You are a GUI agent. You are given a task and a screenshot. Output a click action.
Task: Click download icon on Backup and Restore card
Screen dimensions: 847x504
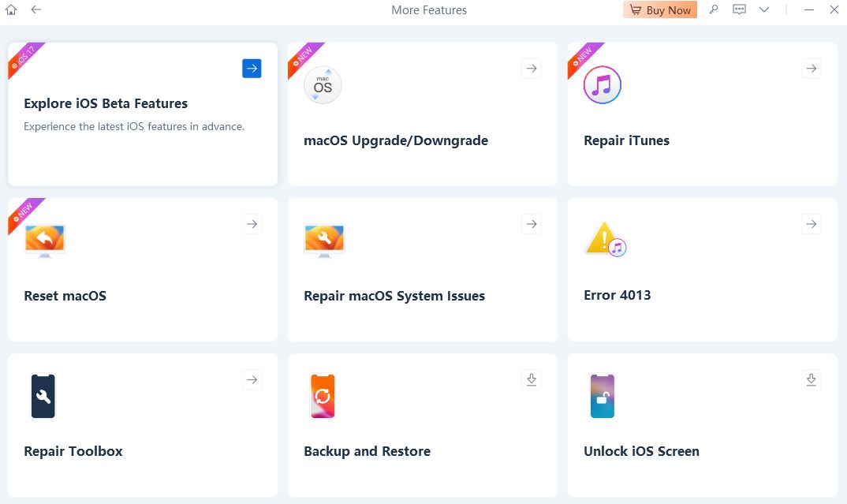(532, 379)
